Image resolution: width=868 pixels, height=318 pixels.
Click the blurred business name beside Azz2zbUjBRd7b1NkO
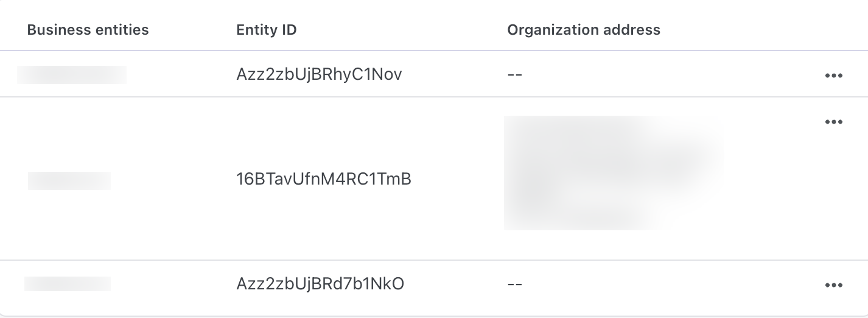(x=68, y=284)
